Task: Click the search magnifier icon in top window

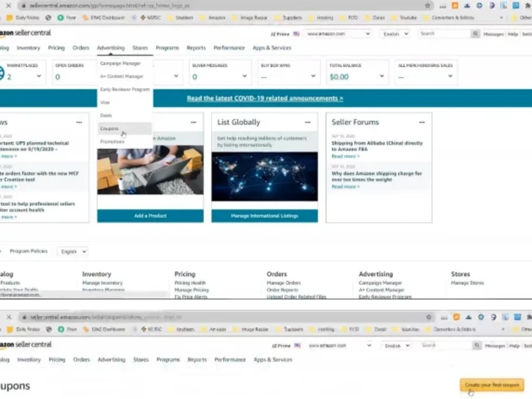Action: (x=475, y=34)
